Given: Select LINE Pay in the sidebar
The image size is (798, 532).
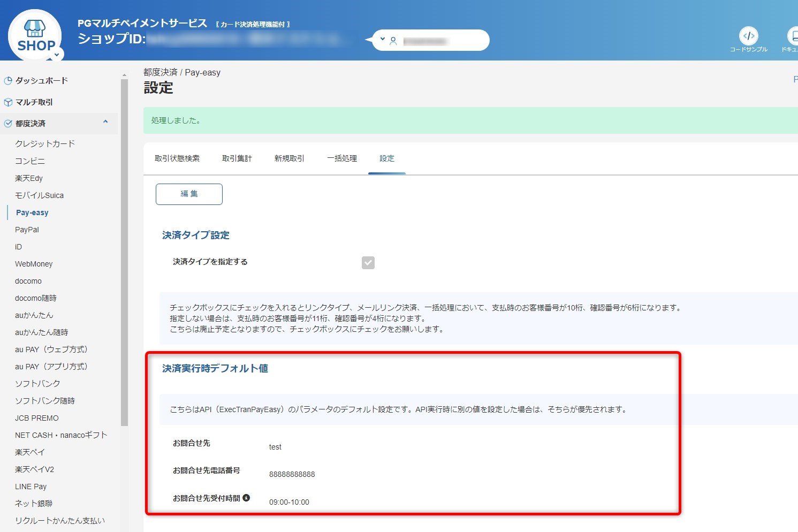Looking at the screenshot, I should click(31, 486).
